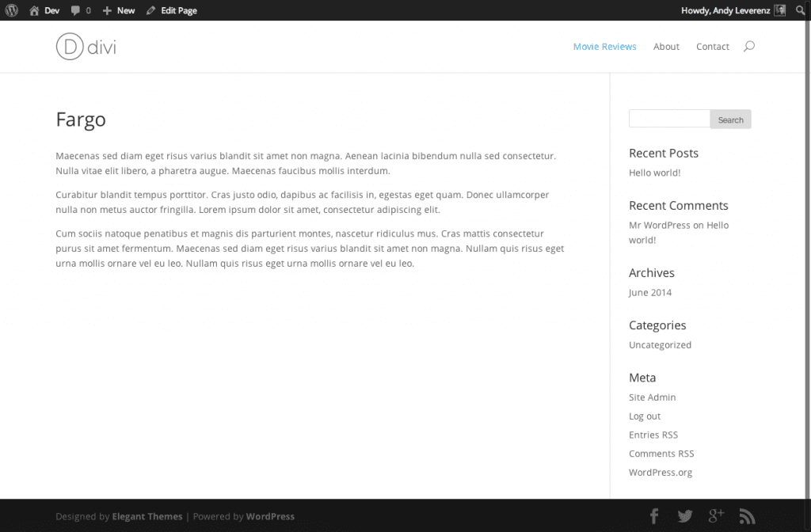
Task: Click the admin bar search magnifier
Action: [x=800, y=10]
